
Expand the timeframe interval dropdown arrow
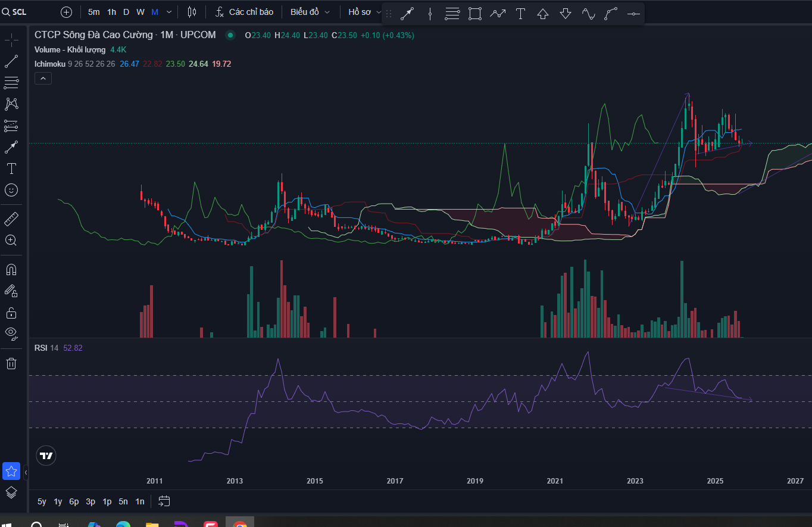click(x=169, y=12)
